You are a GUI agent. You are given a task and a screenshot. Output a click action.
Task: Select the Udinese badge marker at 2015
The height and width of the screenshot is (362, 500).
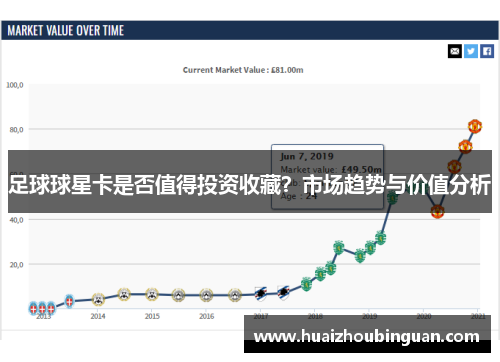(x=152, y=294)
